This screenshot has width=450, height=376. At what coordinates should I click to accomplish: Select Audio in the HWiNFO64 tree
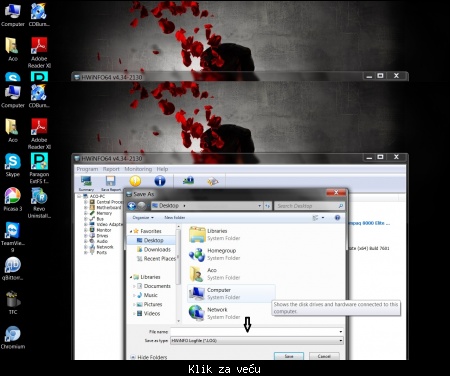click(102, 241)
